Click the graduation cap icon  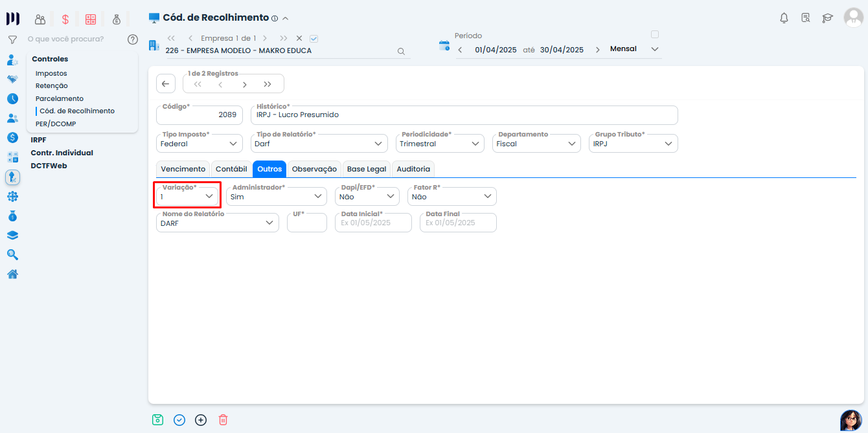(827, 18)
